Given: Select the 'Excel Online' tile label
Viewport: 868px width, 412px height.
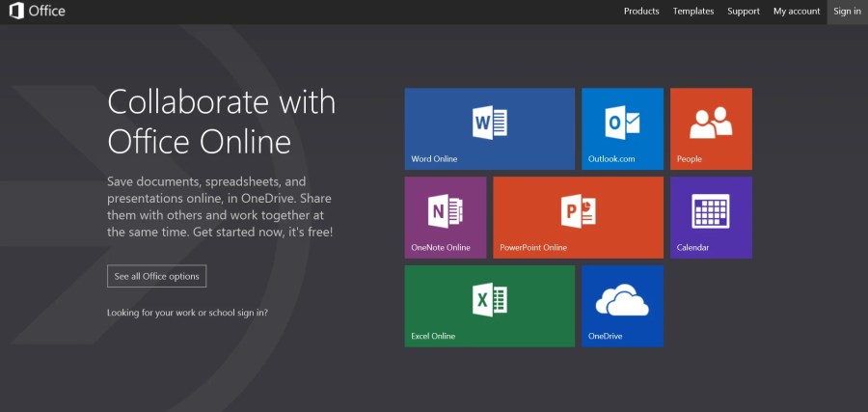Looking at the screenshot, I should pos(433,336).
